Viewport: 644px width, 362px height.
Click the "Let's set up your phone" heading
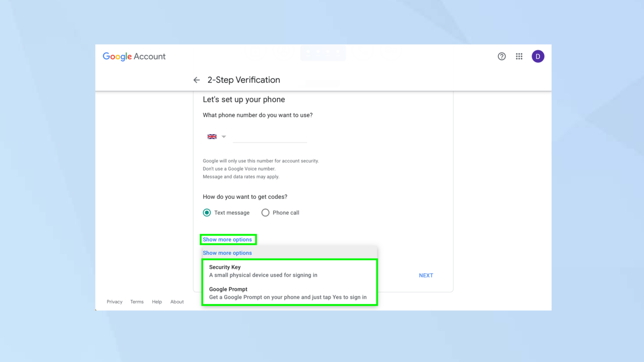point(244,100)
